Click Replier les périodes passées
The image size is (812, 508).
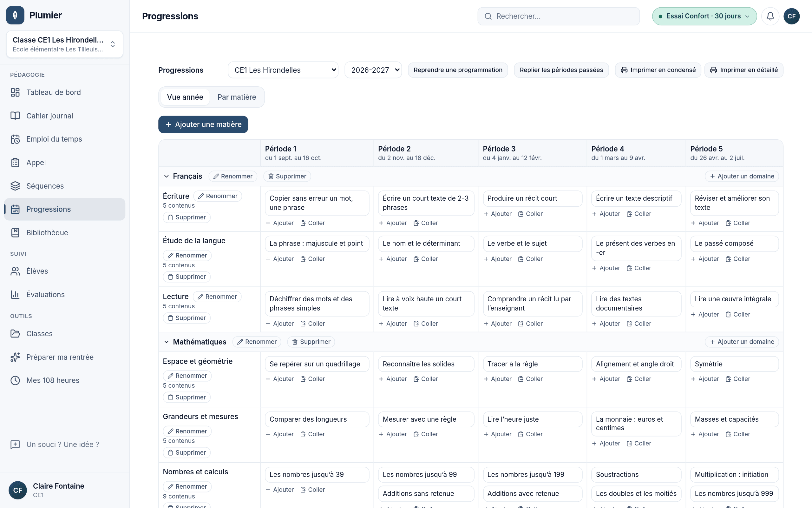click(x=561, y=70)
